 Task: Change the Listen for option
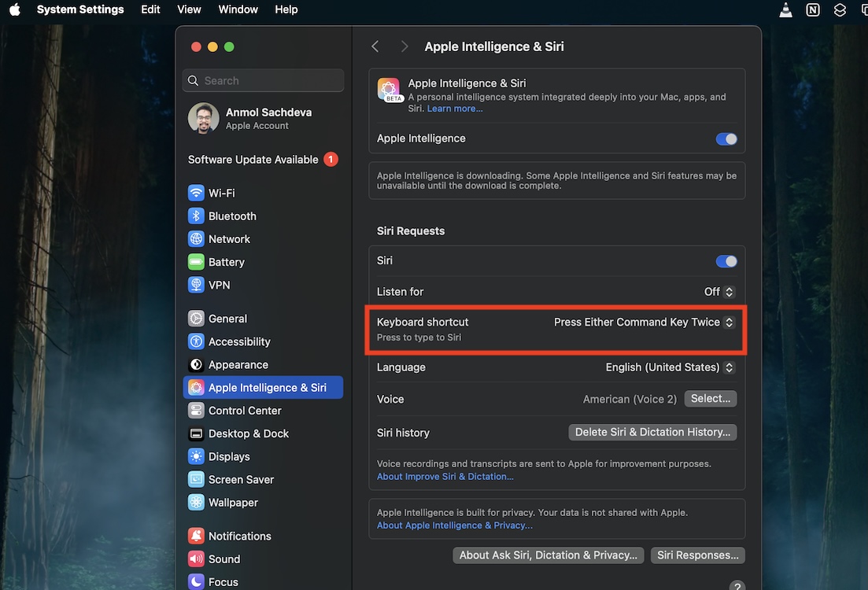tap(718, 291)
